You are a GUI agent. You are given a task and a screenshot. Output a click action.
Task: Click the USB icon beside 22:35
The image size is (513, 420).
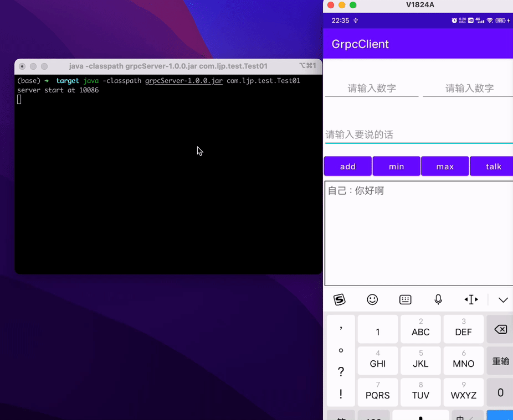[x=356, y=20]
